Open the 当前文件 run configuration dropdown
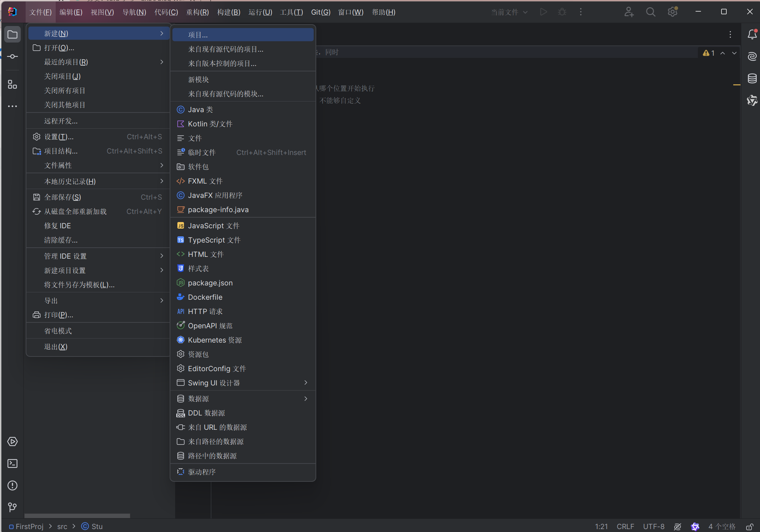760x532 pixels. pyautogui.click(x=509, y=12)
